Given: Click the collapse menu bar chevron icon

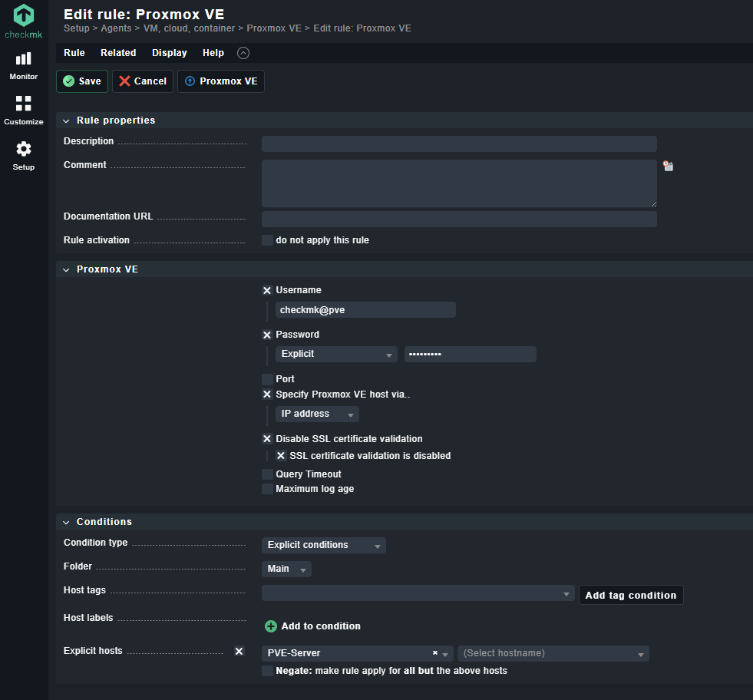Looking at the screenshot, I should point(243,53).
